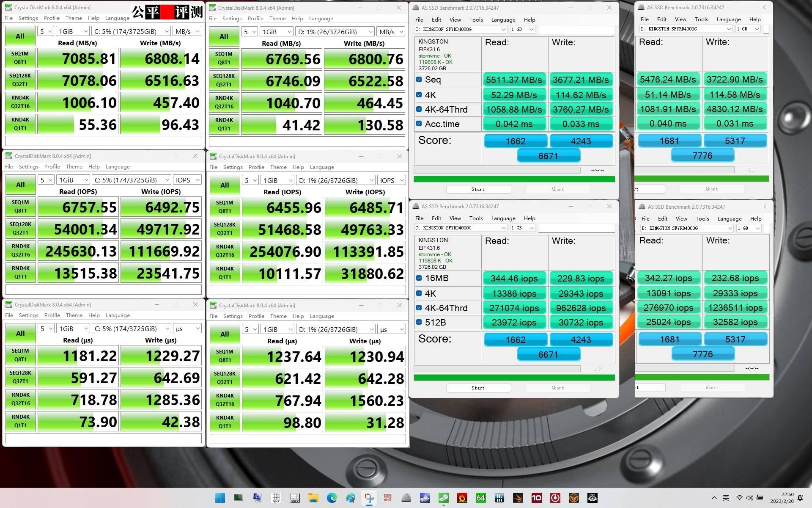Open the Tools menu in top AS SSD Benchmark
The image size is (812, 508).
point(476,19)
